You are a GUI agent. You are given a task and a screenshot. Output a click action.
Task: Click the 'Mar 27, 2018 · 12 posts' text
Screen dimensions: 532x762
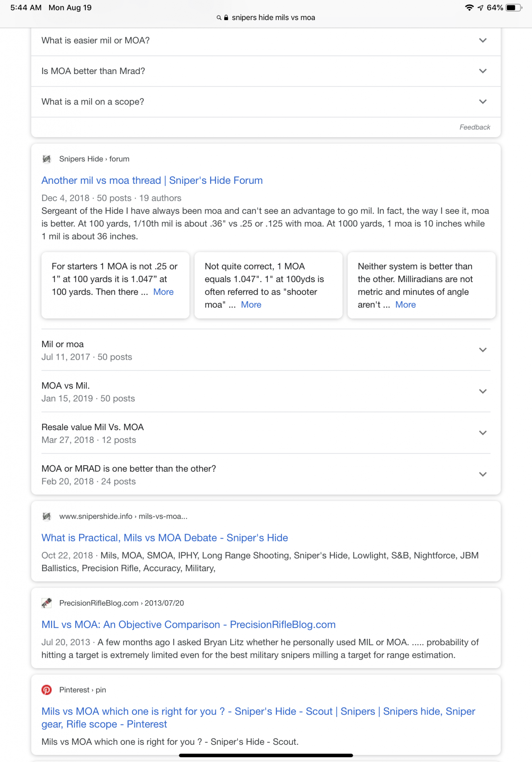(89, 440)
